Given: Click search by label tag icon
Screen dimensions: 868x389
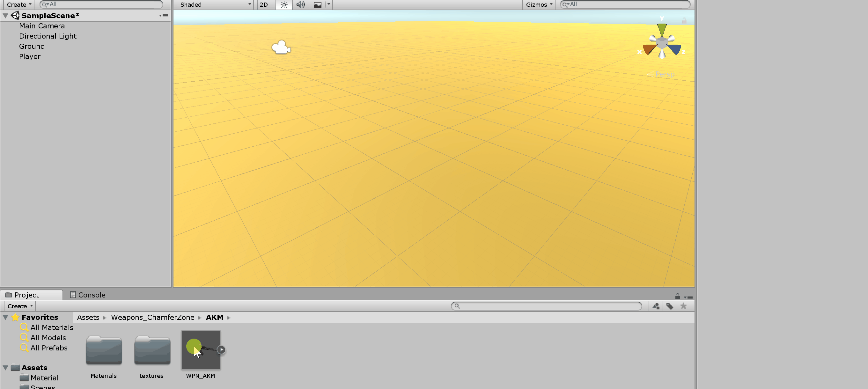Looking at the screenshot, I should pyautogui.click(x=670, y=306).
